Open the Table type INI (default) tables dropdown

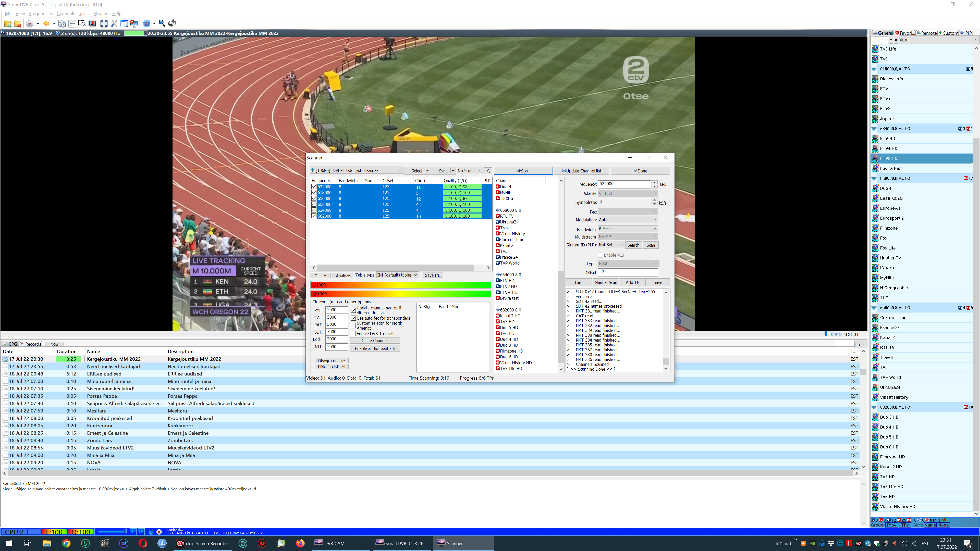[397, 275]
